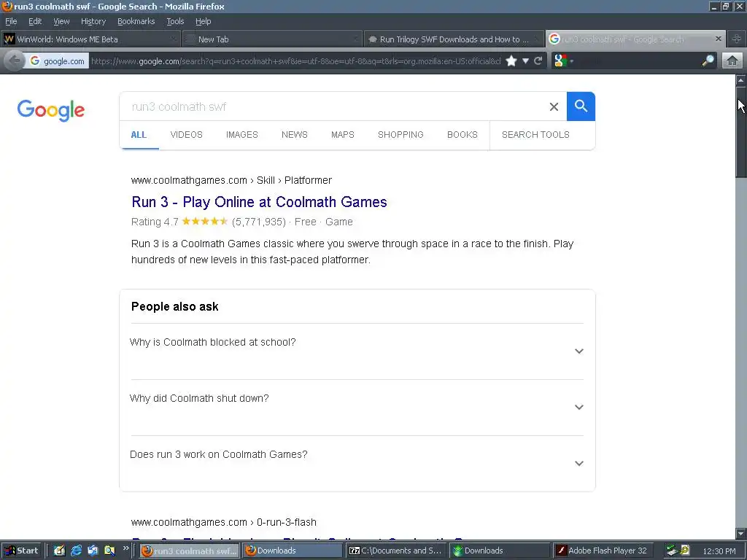
Task: Select the IMAGES results filter
Action: pos(242,135)
